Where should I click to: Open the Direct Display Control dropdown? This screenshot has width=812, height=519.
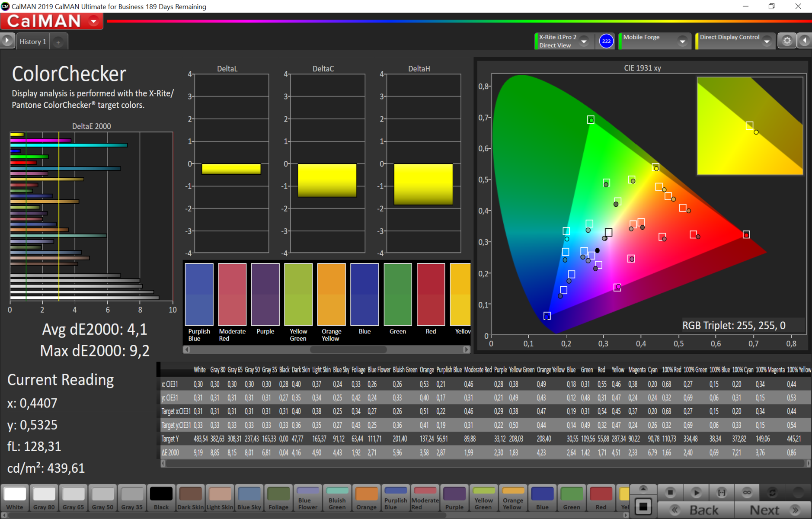tap(767, 42)
